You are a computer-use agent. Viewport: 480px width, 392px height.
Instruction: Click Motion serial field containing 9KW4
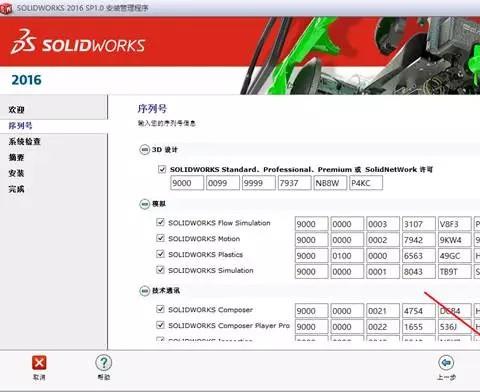tap(455, 240)
